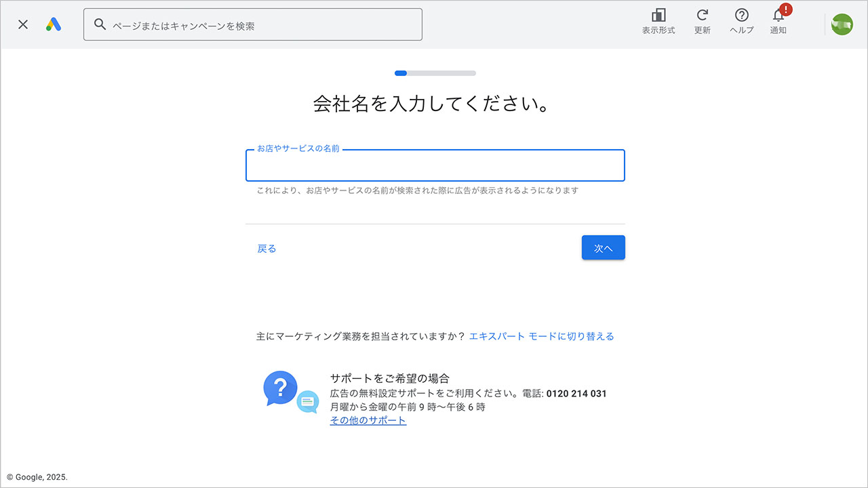
Task: Click 次へ to proceed
Action: [603, 247]
